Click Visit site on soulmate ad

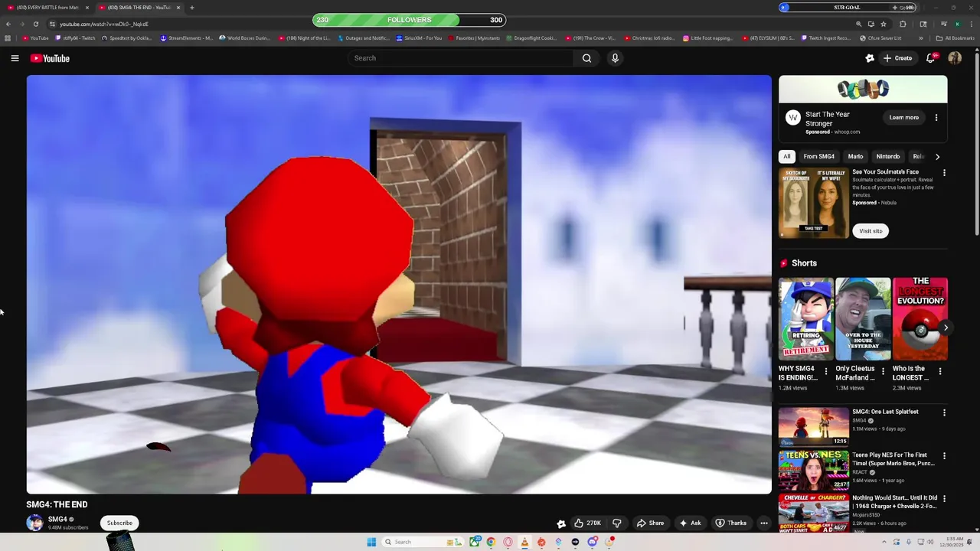click(x=871, y=231)
